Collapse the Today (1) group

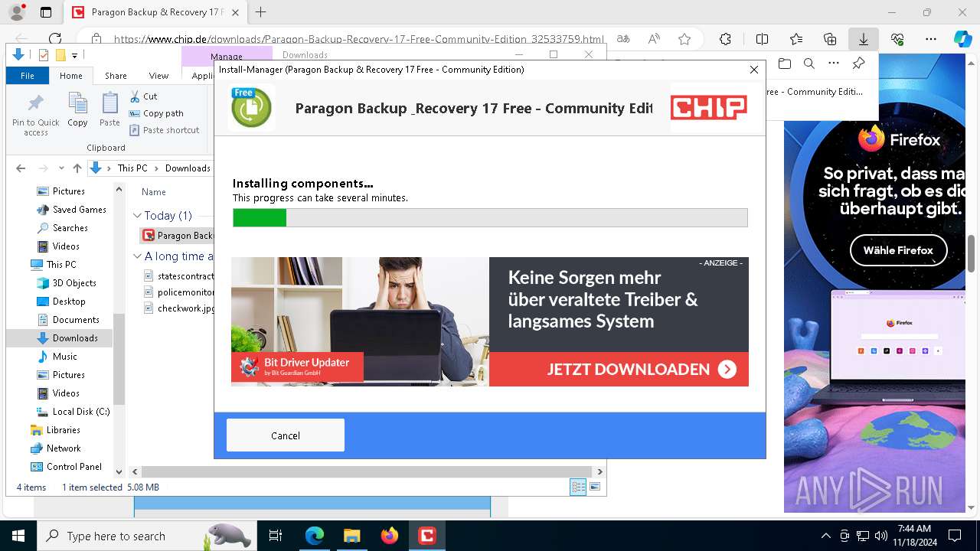(137, 216)
